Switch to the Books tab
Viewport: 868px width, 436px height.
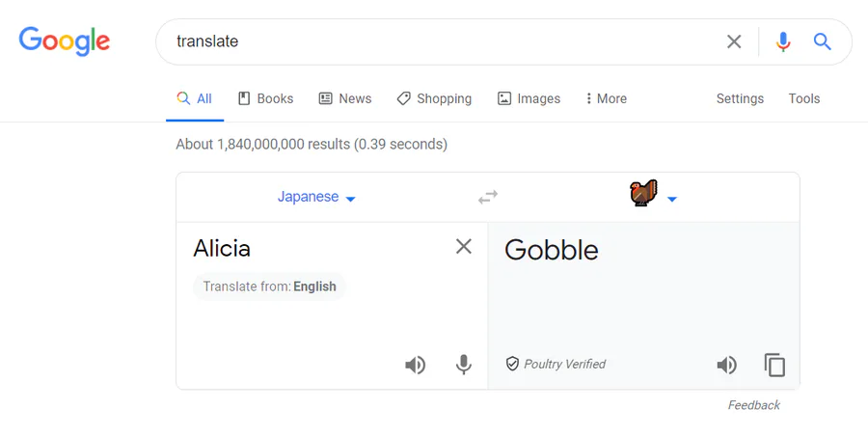pos(266,98)
